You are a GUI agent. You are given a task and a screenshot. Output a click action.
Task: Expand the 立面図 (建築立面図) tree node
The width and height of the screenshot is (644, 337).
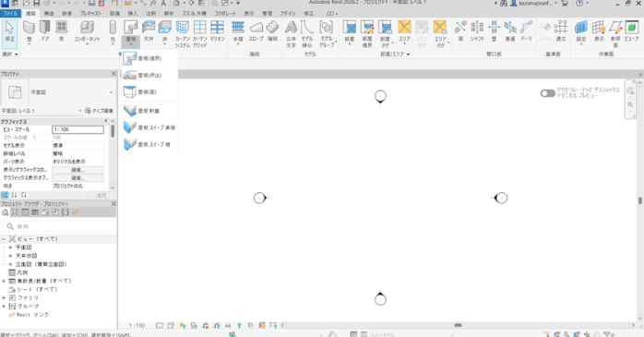pyautogui.click(x=10, y=264)
